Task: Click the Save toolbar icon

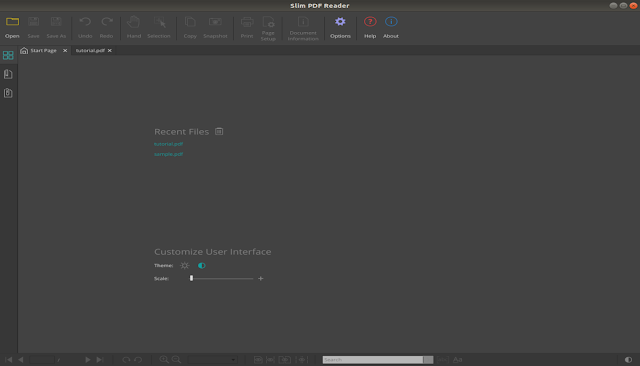Action: 33,22
